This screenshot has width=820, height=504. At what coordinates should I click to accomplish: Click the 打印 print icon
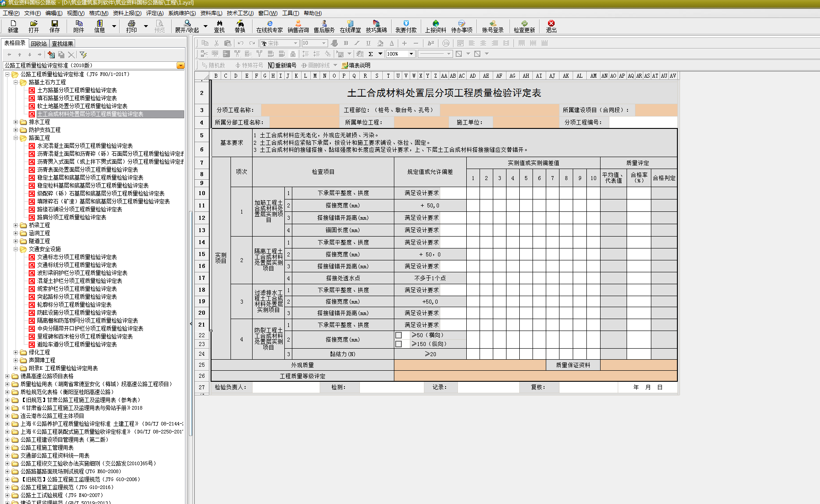(131, 26)
